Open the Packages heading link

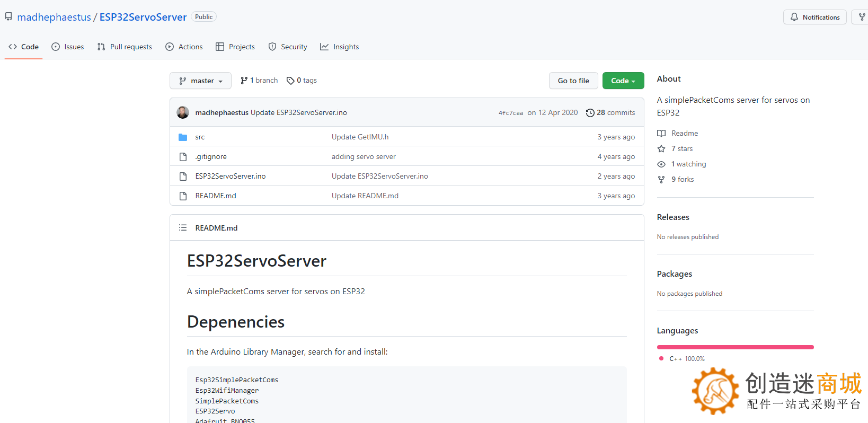point(675,274)
